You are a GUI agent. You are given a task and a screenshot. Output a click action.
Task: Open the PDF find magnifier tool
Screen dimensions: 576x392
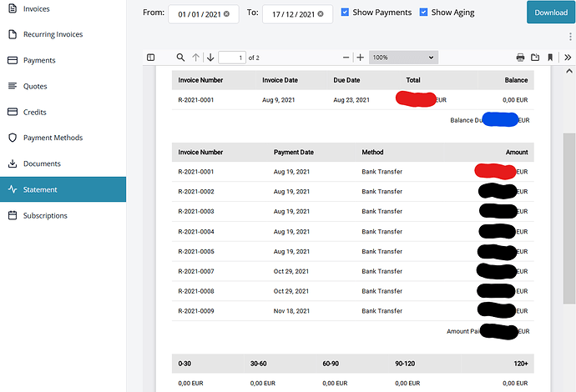coord(180,58)
